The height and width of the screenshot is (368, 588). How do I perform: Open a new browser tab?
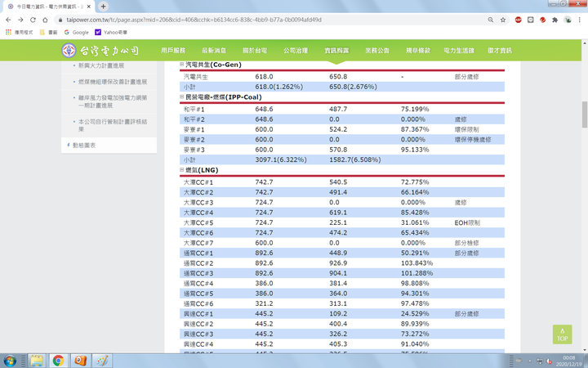[x=103, y=7]
